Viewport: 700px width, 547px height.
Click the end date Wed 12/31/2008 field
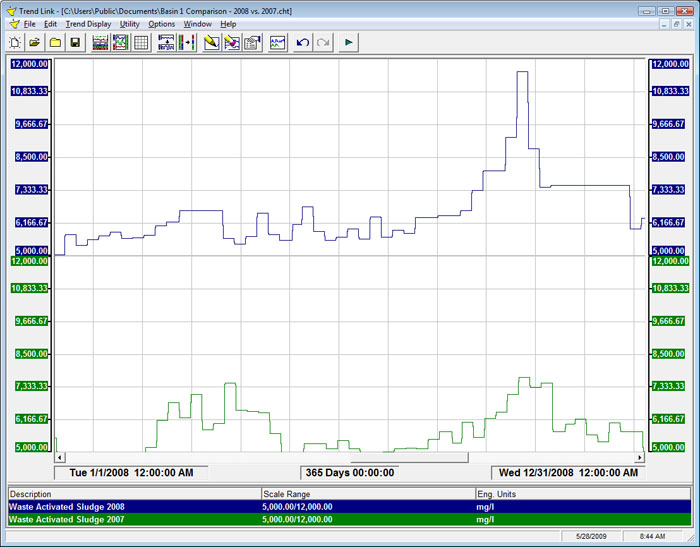(565, 473)
